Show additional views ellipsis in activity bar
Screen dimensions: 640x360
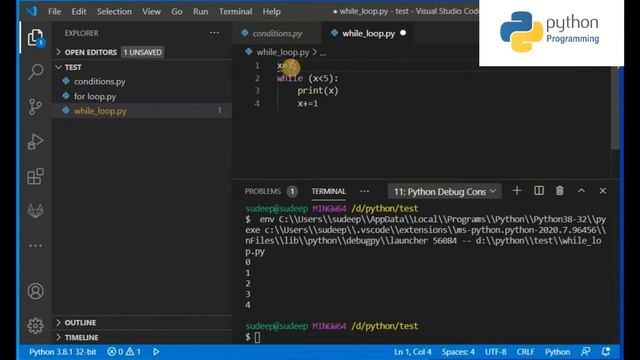[x=36, y=246]
